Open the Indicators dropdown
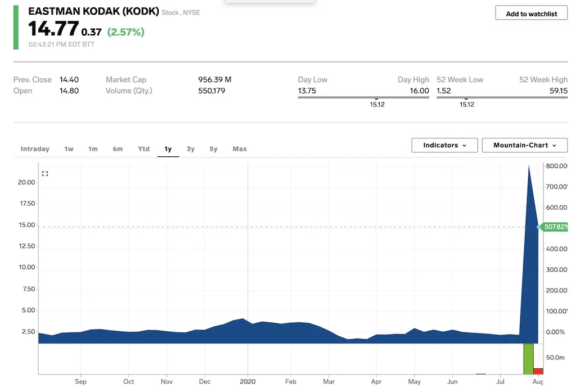Image resolution: width=576 pixels, height=392 pixels. [444, 145]
